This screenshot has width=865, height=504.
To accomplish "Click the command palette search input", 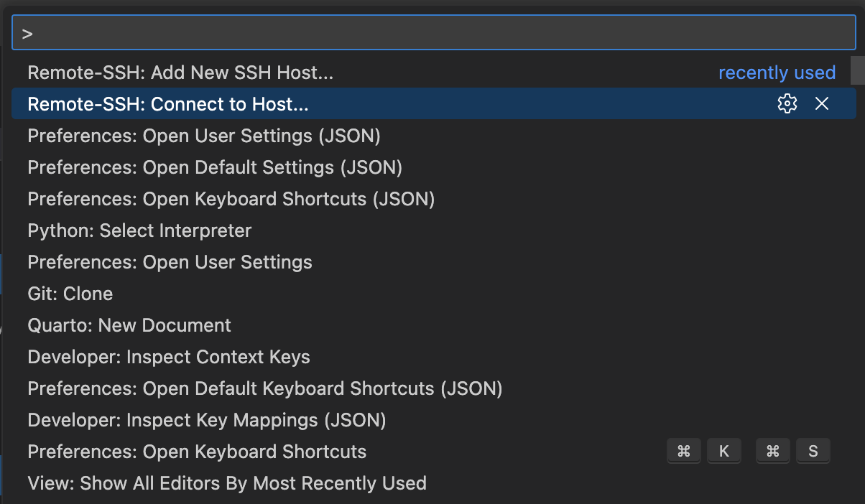I will (431, 33).
